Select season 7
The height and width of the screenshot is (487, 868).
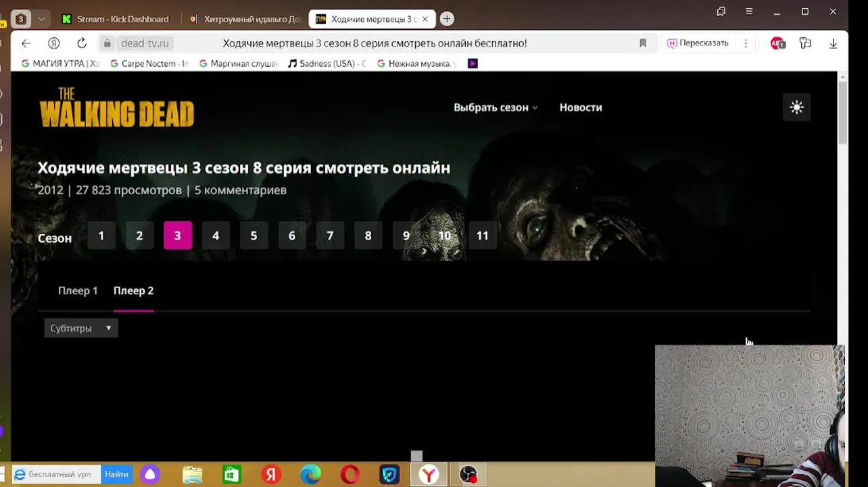point(330,235)
